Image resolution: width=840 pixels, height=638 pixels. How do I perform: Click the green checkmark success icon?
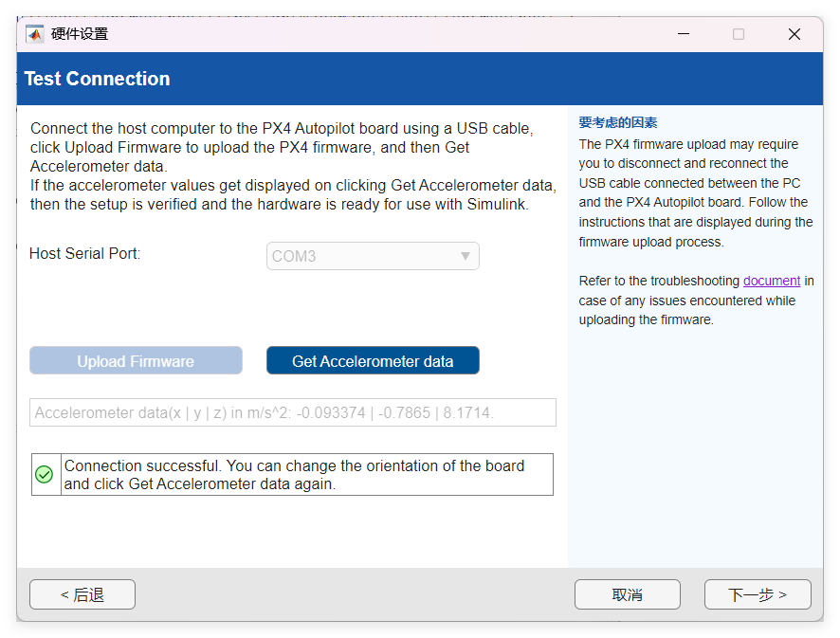click(x=44, y=474)
